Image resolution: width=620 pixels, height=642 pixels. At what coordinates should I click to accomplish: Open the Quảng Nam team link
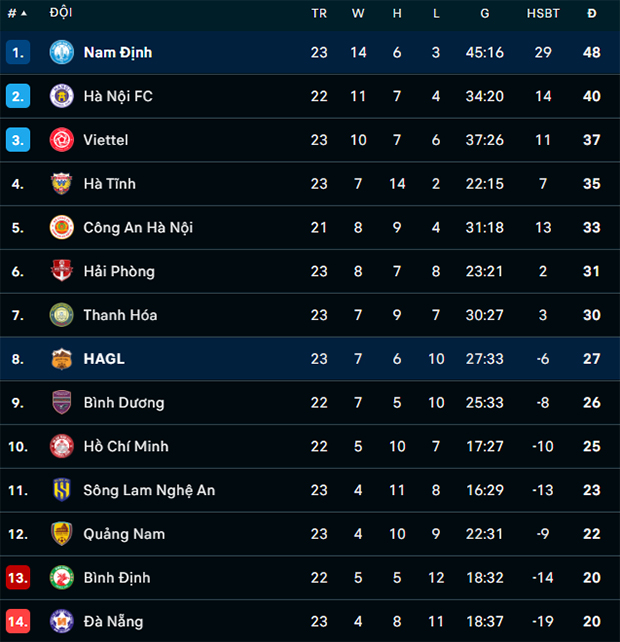[124, 534]
